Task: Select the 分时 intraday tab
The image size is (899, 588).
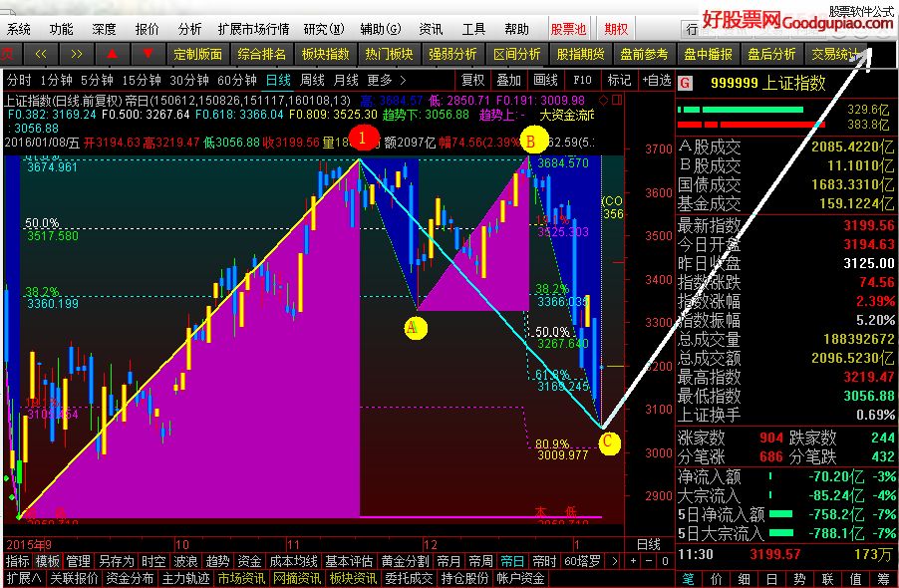Action: [x=19, y=81]
